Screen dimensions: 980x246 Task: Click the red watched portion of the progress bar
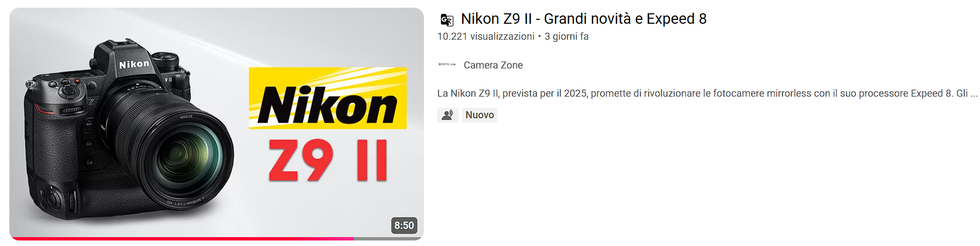181,239
